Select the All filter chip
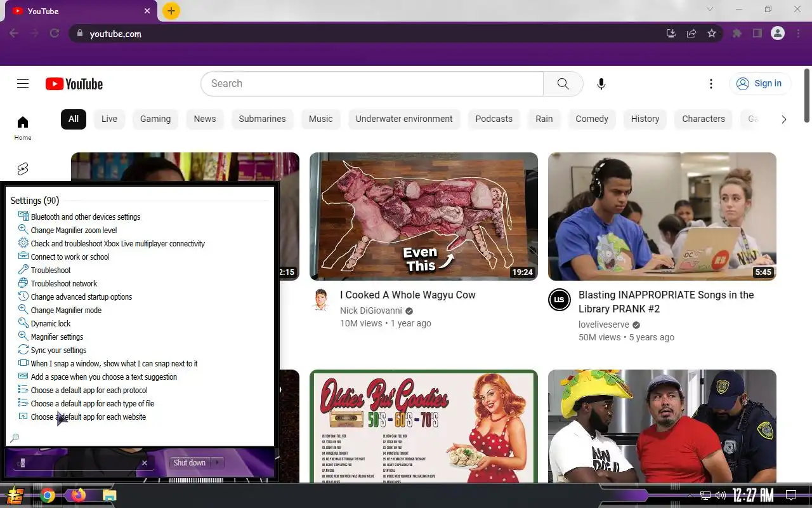This screenshot has height=508, width=812. (74, 119)
